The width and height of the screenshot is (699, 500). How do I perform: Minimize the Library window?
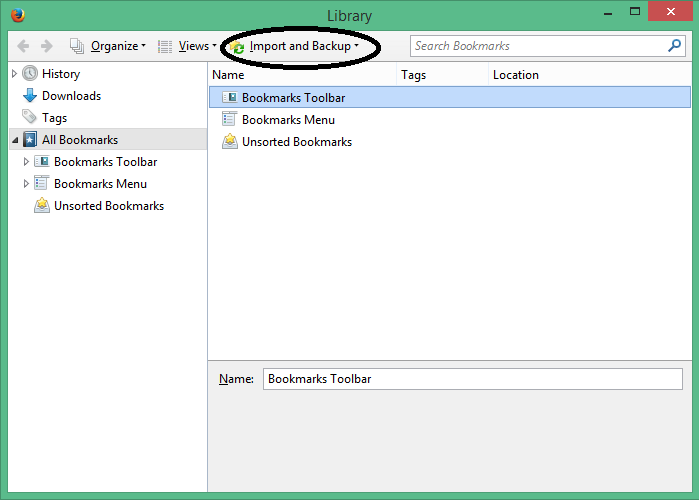click(x=608, y=12)
